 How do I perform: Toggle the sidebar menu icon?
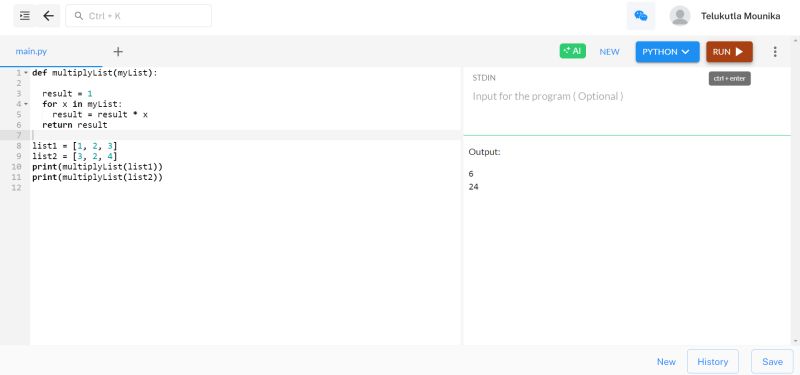click(x=24, y=16)
